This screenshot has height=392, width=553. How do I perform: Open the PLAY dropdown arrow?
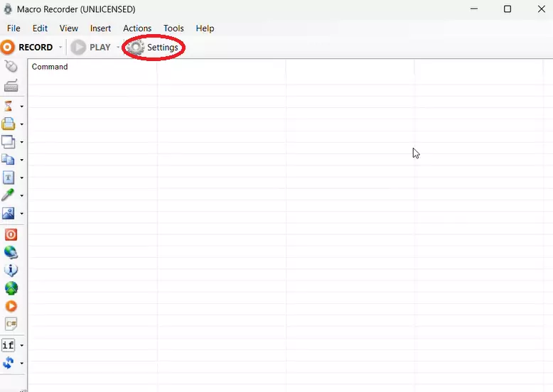click(x=118, y=47)
